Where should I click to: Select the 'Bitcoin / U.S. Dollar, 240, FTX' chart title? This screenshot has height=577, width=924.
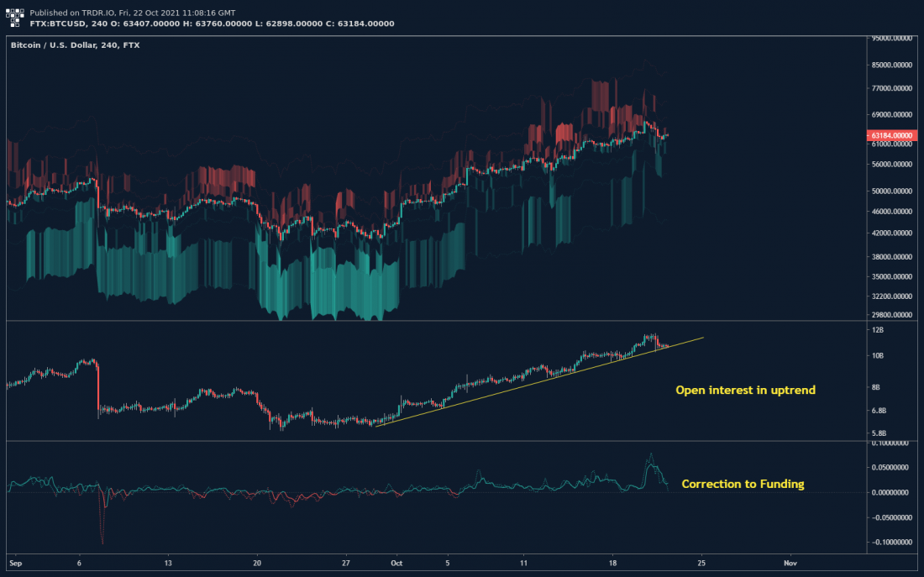tap(76, 45)
